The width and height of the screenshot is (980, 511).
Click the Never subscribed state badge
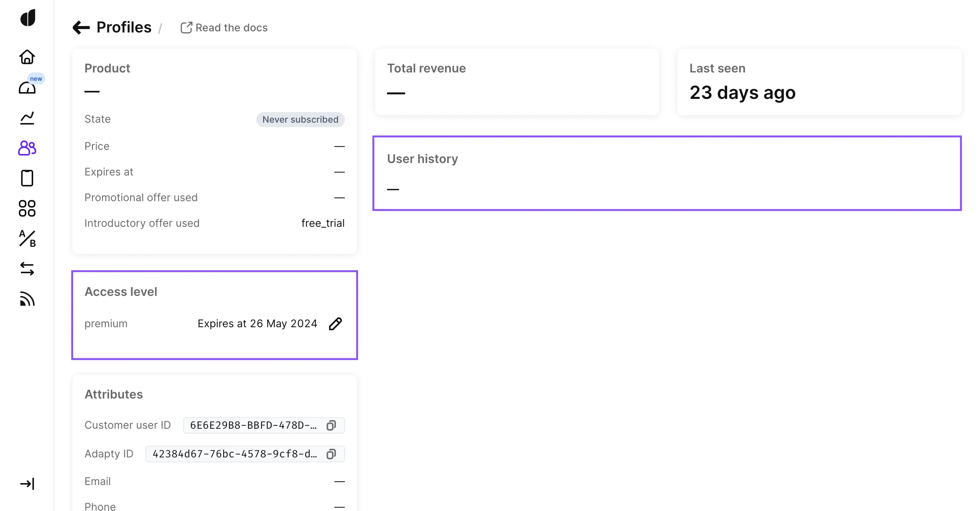click(x=300, y=120)
